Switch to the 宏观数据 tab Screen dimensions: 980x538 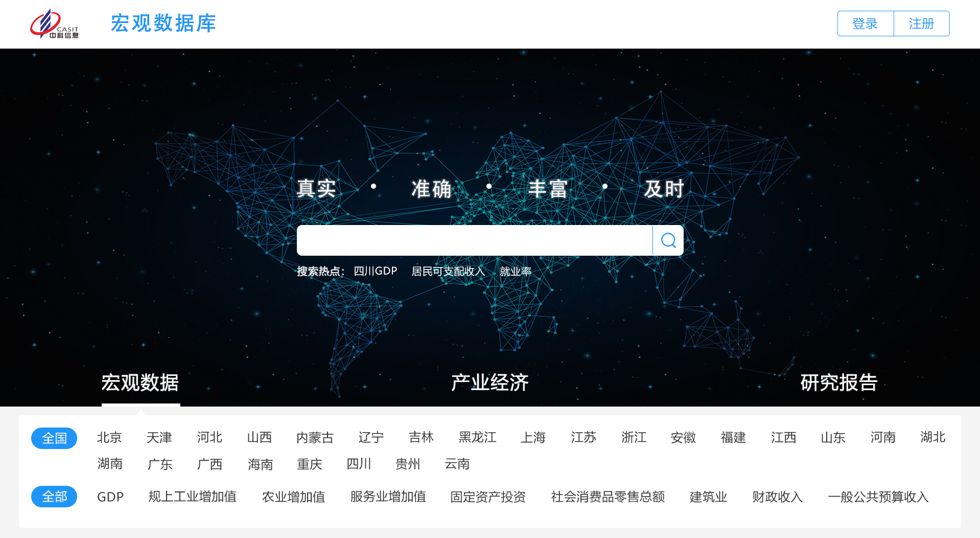point(140,383)
